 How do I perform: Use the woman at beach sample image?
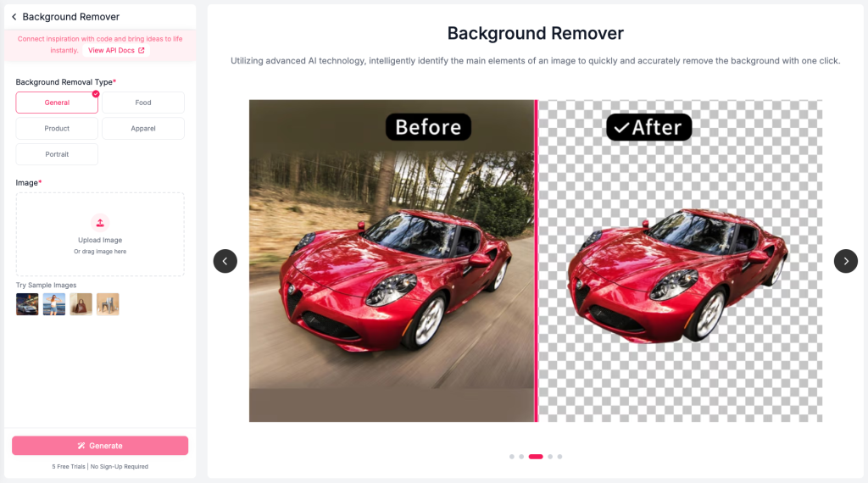54,304
